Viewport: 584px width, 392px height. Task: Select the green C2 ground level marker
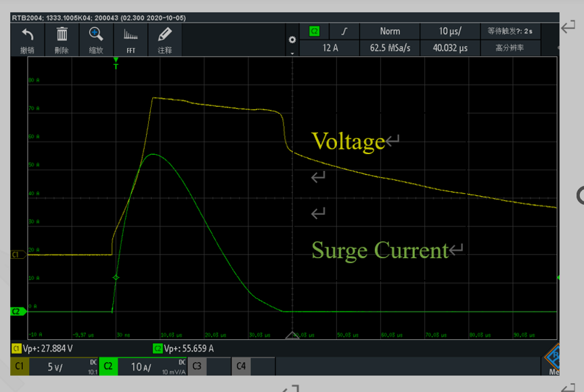point(18,312)
